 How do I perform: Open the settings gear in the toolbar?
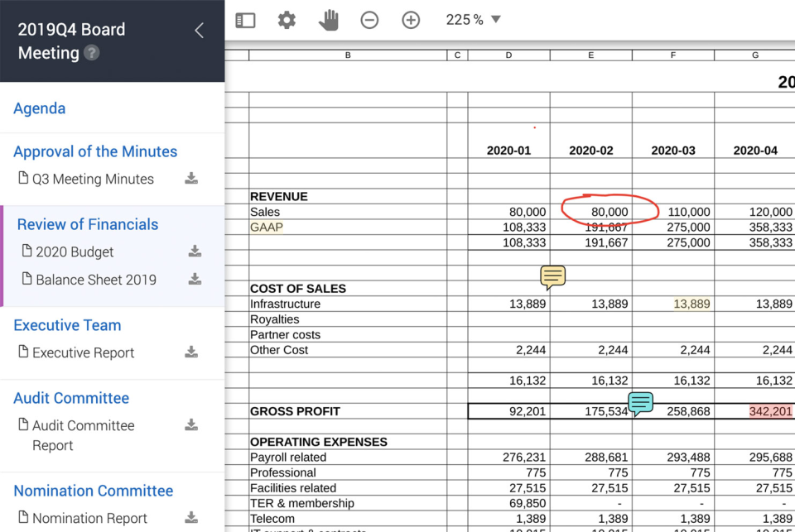coord(287,19)
